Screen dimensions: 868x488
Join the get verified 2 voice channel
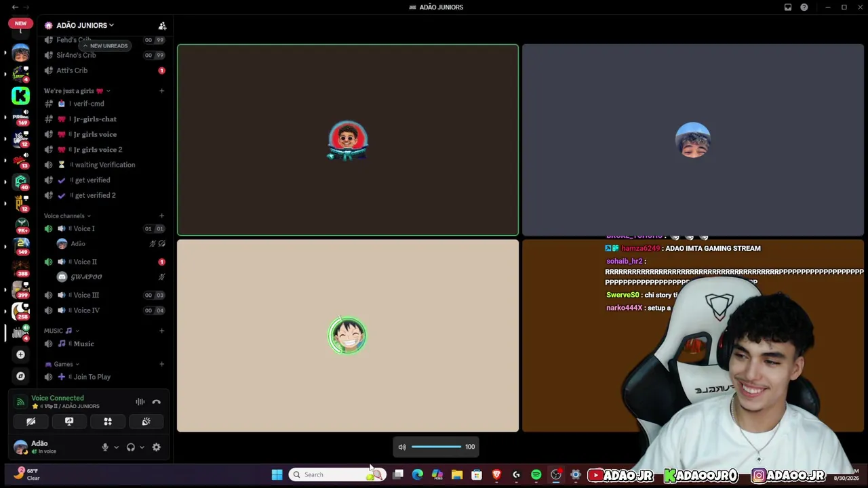tap(104, 195)
